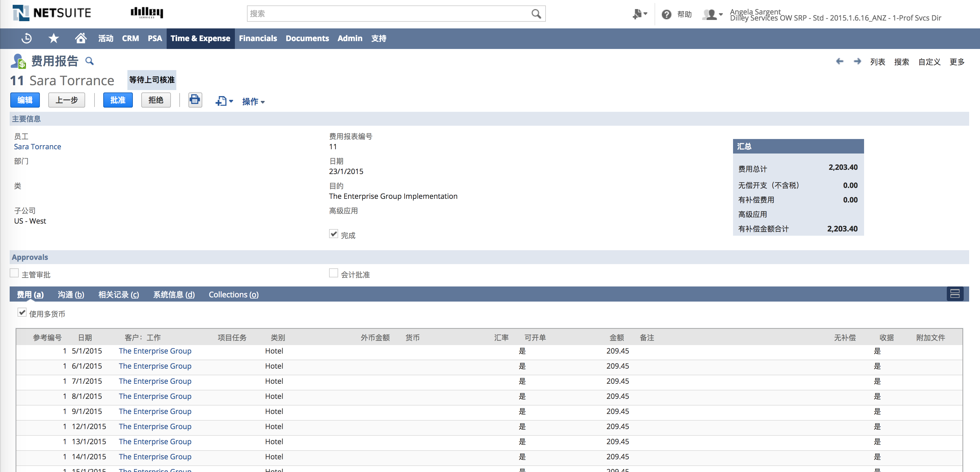Go to next record with right arrow
Viewport: 980px width, 472px height.
click(x=857, y=61)
